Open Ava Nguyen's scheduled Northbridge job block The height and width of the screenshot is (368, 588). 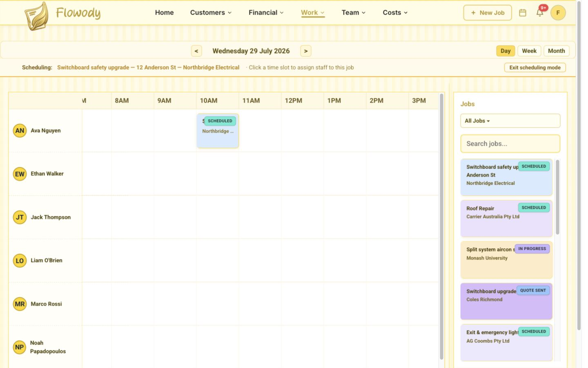click(218, 131)
